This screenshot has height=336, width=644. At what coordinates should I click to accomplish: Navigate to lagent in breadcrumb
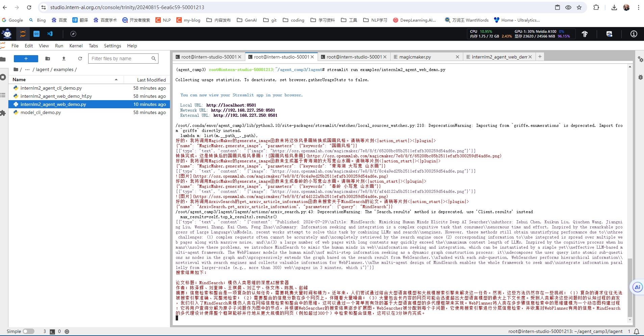tap(43, 69)
